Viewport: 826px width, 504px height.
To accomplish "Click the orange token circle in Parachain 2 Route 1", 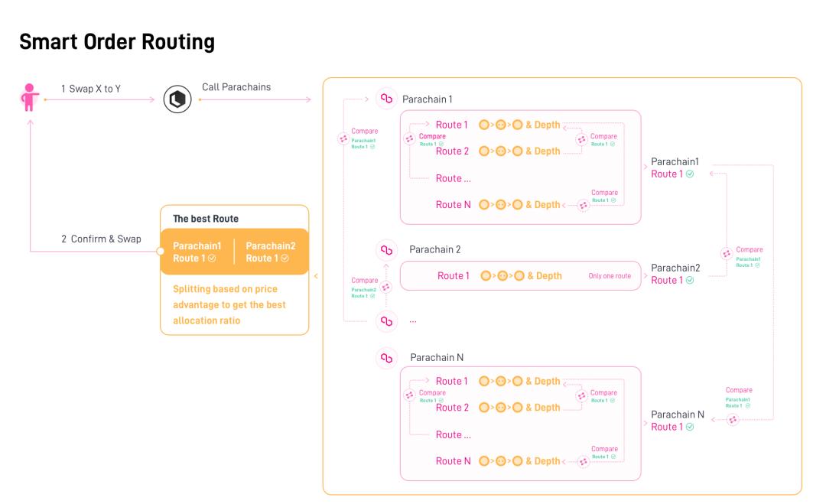I will coord(487,275).
